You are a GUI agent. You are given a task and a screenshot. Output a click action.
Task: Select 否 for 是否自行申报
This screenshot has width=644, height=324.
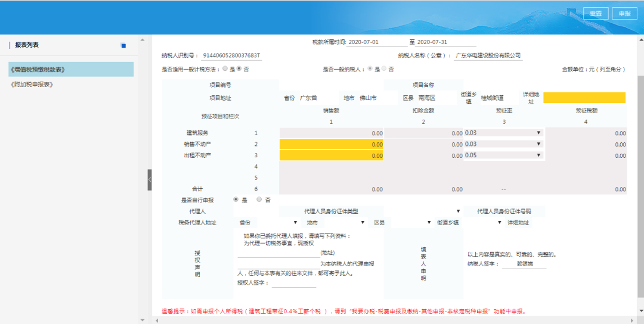coord(259,200)
